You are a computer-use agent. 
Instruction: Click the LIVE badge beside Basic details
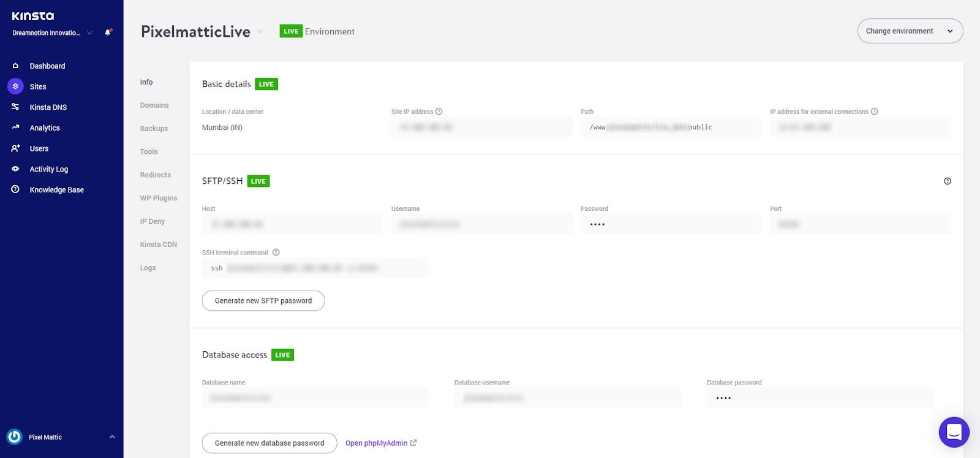(x=266, y=84)
